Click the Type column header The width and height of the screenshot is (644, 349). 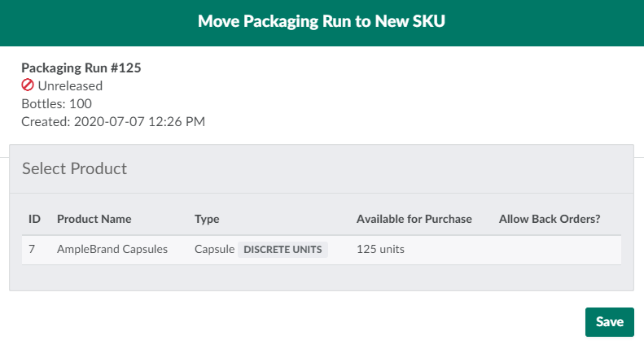point(207,219)
